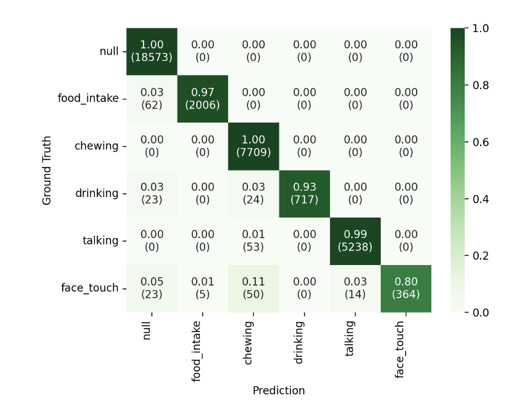This screenshot has height=403, width=532.
Task: Click the "face_touch" label on the x-axis
Action: 401,349
